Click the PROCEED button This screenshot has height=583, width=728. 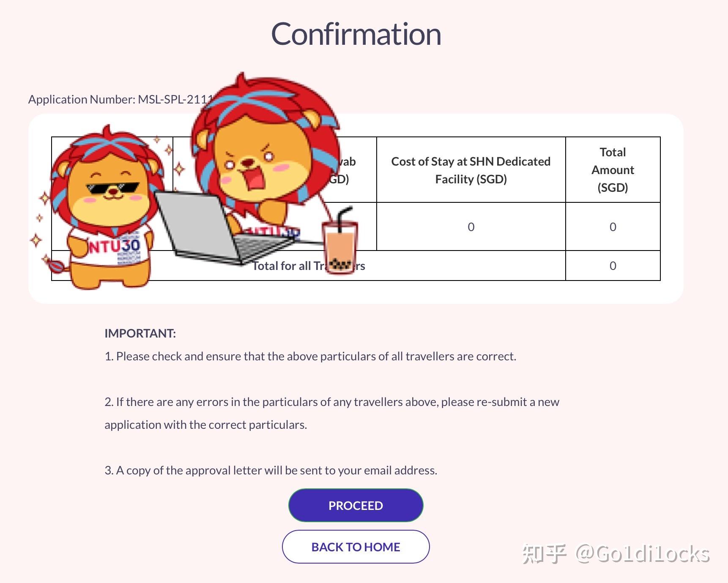click(356, 505)
